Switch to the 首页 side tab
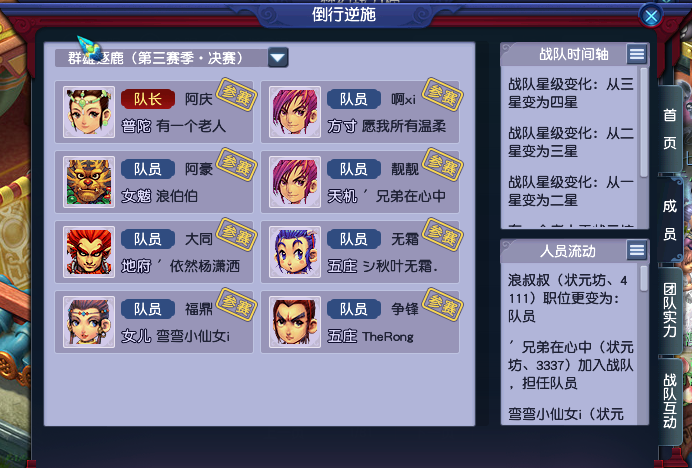 [x=669, y=128]
